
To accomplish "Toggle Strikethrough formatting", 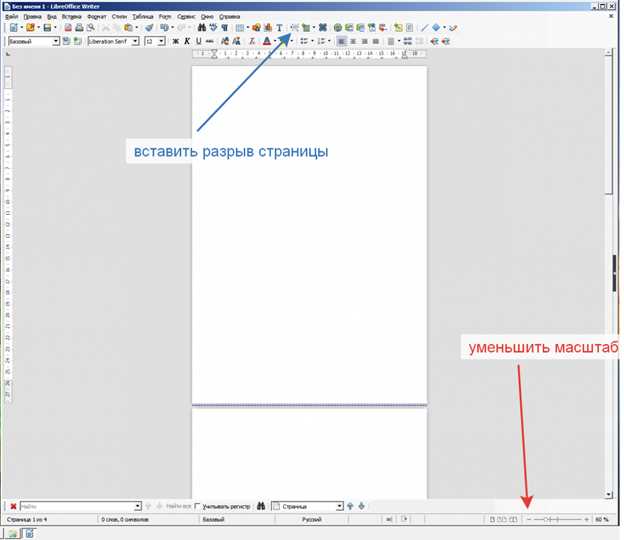I will pyautogui.click(x=210, y=41).
